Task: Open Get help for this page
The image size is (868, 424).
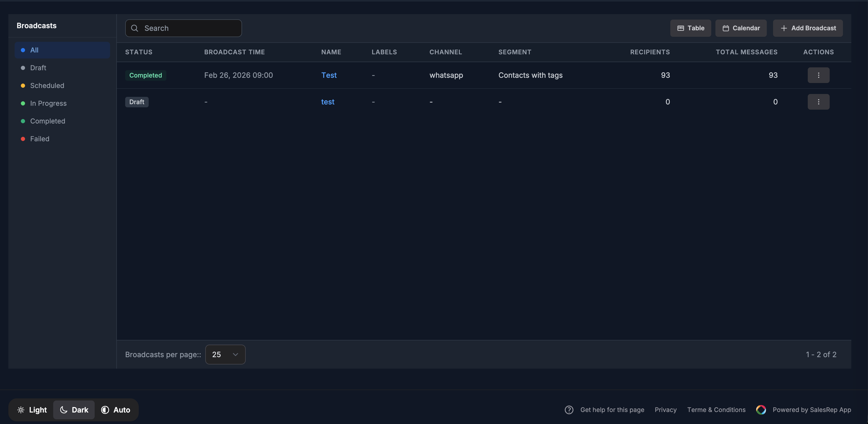Action: (x=612, y=410)
